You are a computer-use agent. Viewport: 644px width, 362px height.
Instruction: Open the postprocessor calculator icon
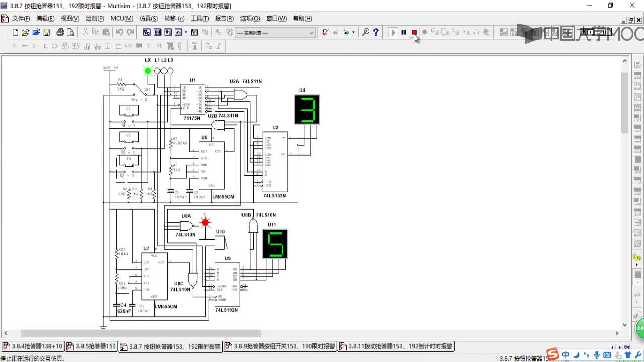(195, 32)
